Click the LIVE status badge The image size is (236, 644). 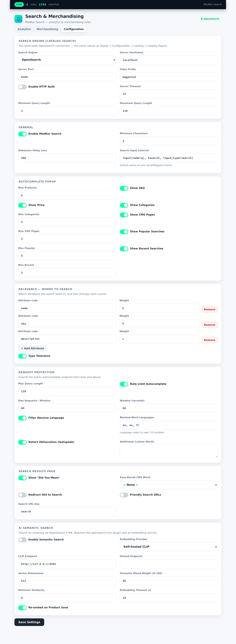19,5
